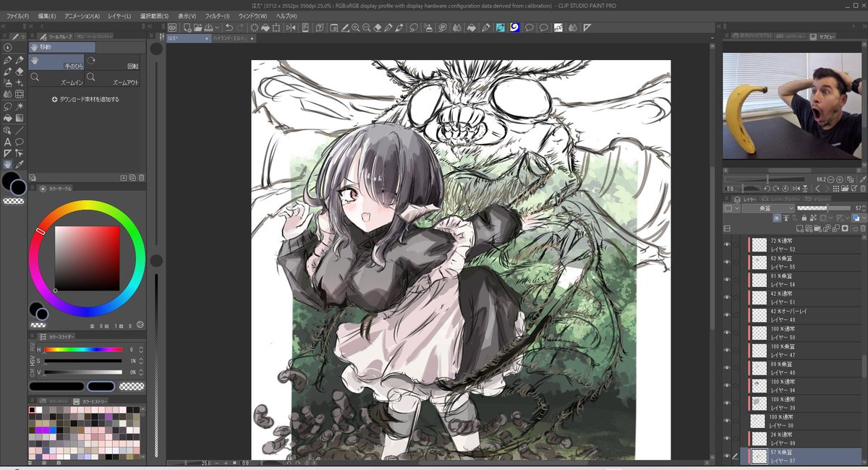The height and width of the screenshot is (470, 868).
Task: Click the trash icon in sub tool panel
Action: point(141,178)
